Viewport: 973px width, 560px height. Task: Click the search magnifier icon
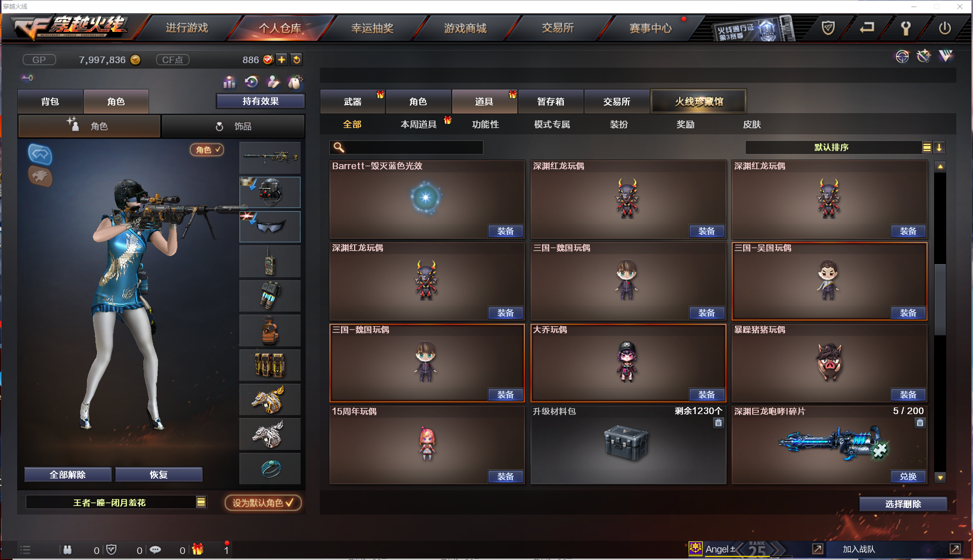[339, 147]
